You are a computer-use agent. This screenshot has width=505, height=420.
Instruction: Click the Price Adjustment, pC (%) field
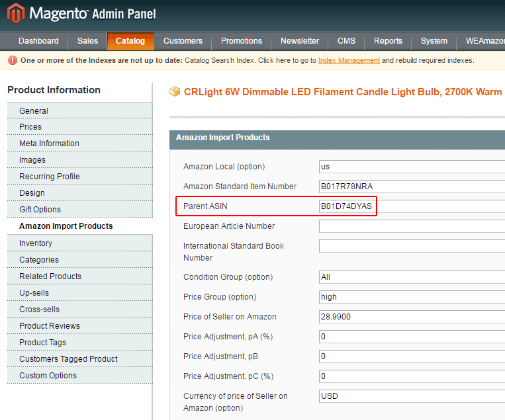coord(412,376)
